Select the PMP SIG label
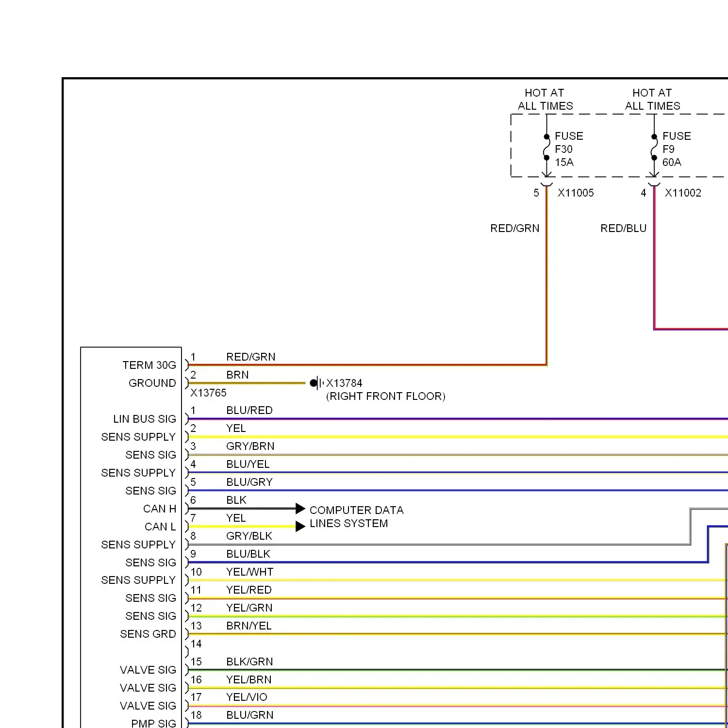The width and height of the screenshot is (728, 728). pos(153,723)
